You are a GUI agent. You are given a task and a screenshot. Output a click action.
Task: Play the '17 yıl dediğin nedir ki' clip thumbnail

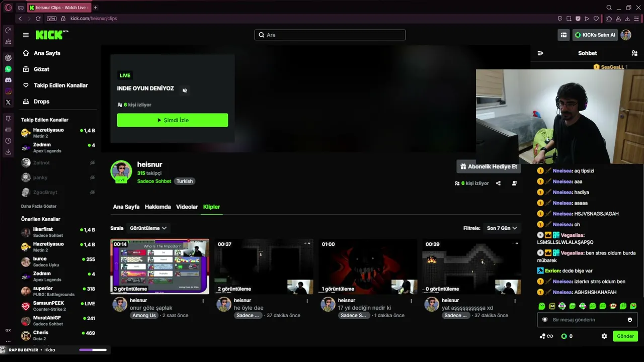click(368, 266)
